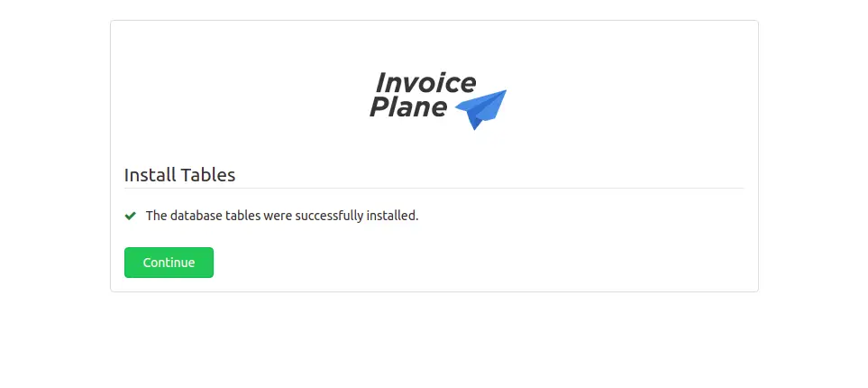
Task: Click the dark blue underside of the paper plane
Action: (x=471, y=120)
